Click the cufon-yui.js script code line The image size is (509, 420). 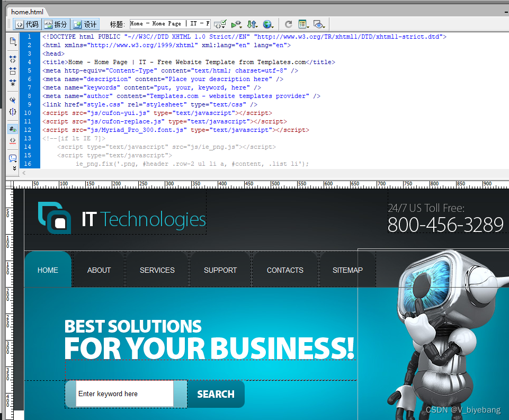[x=157, y=113]
